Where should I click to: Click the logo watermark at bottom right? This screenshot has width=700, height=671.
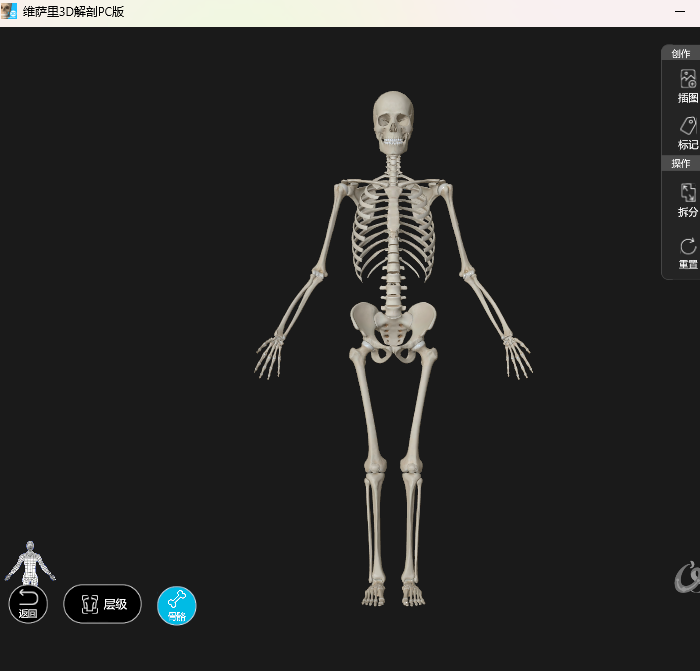(686, 577)
